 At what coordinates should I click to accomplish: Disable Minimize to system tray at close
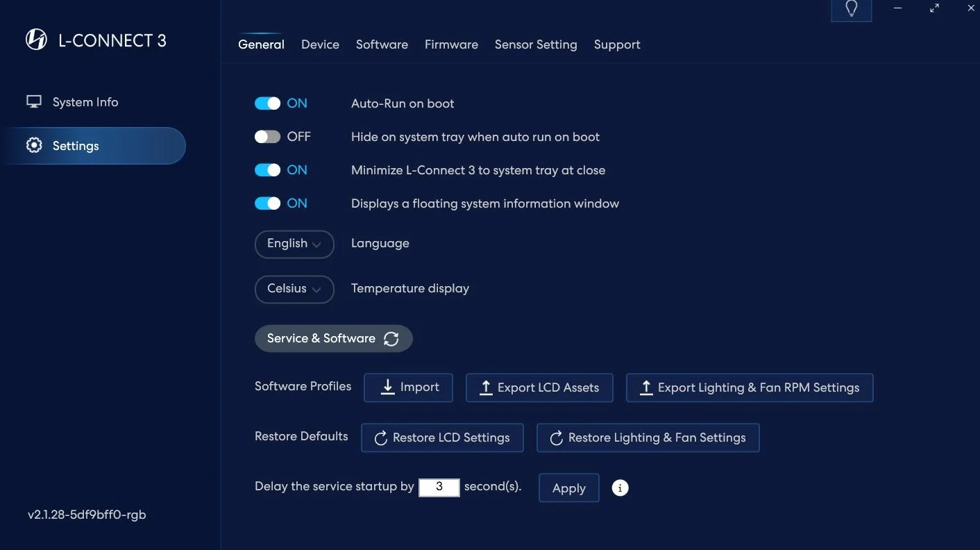tap(267, 170)
